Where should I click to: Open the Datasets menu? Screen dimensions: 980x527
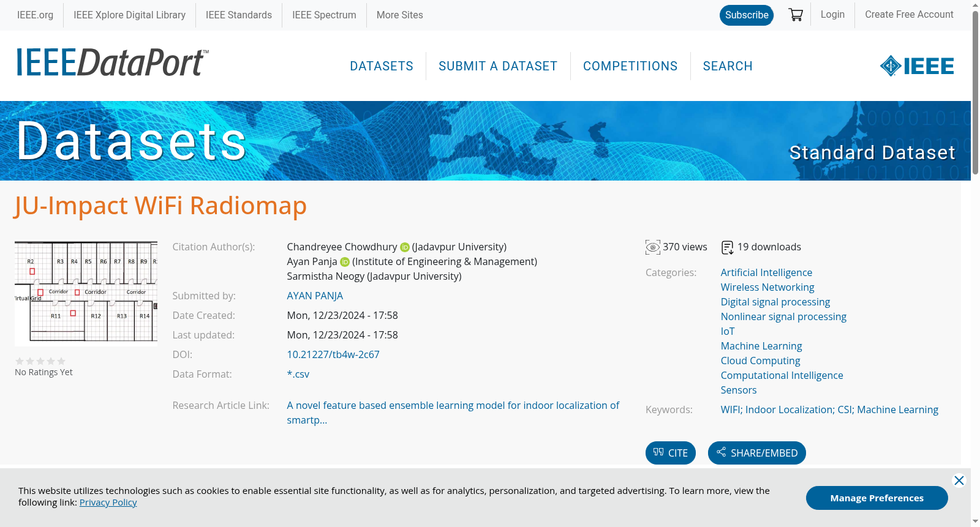(382, 66)
